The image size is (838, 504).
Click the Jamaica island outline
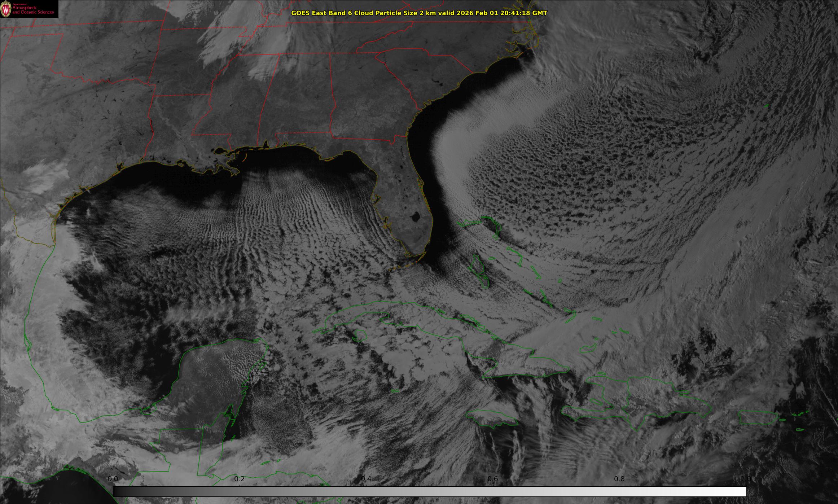pyautogui.click(x=491, y=418)
